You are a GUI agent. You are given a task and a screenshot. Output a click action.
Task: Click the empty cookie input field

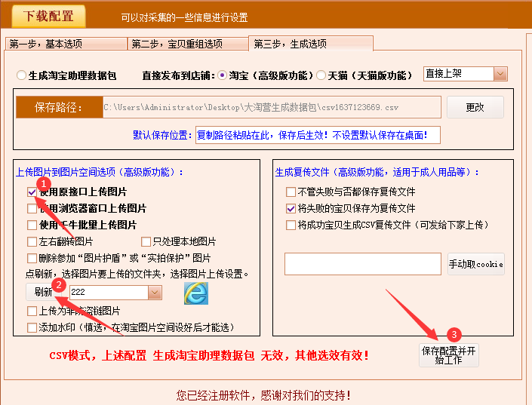[363, 264]
